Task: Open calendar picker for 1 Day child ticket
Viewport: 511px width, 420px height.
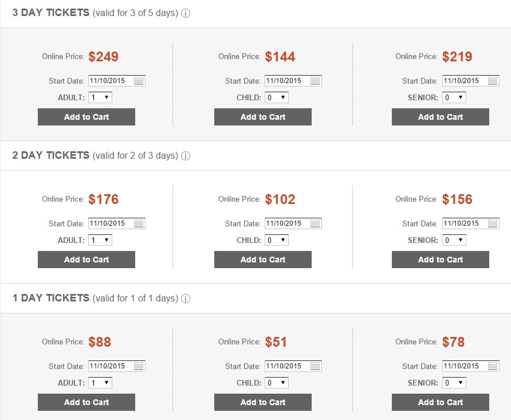Action: pyautogui.click(x=315, y=366)
